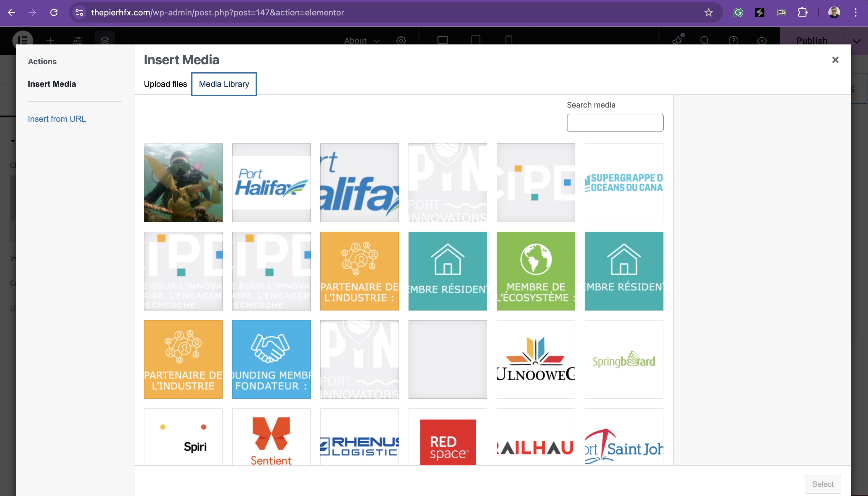Viewport: 868px width, 496px height.
Task: Focus the Search media input field
Action: 615,123
